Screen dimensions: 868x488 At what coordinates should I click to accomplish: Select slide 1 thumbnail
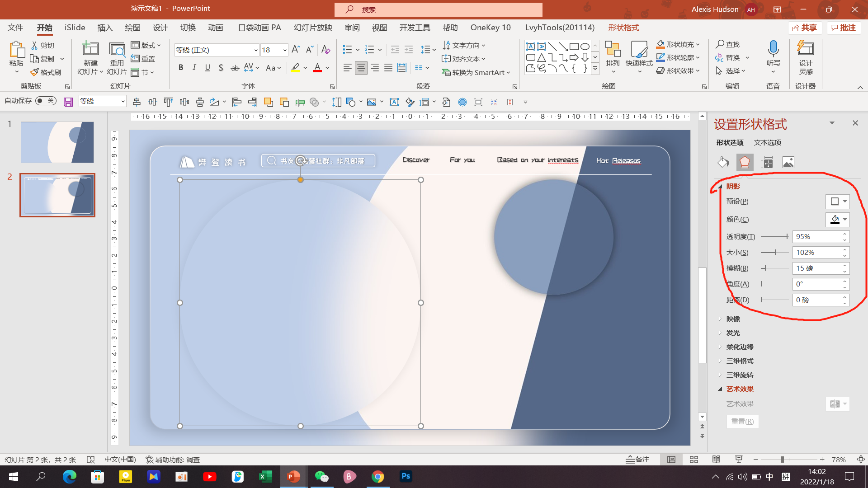tap(57, 142)
